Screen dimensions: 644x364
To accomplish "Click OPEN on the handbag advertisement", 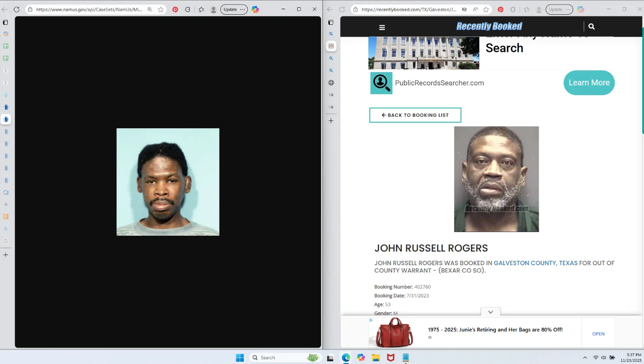I will [598, 334].
